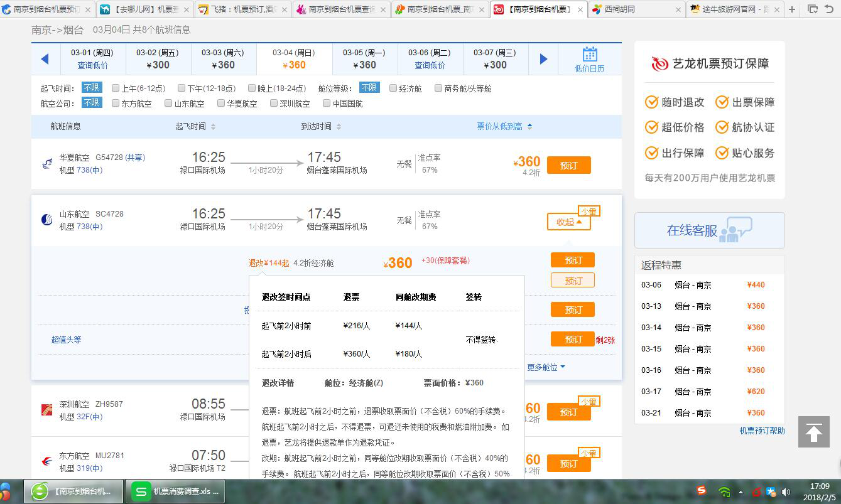The image size is (841, 504).
Task: Open 在线客服 via the chat icon
Action: click(732, 231)
